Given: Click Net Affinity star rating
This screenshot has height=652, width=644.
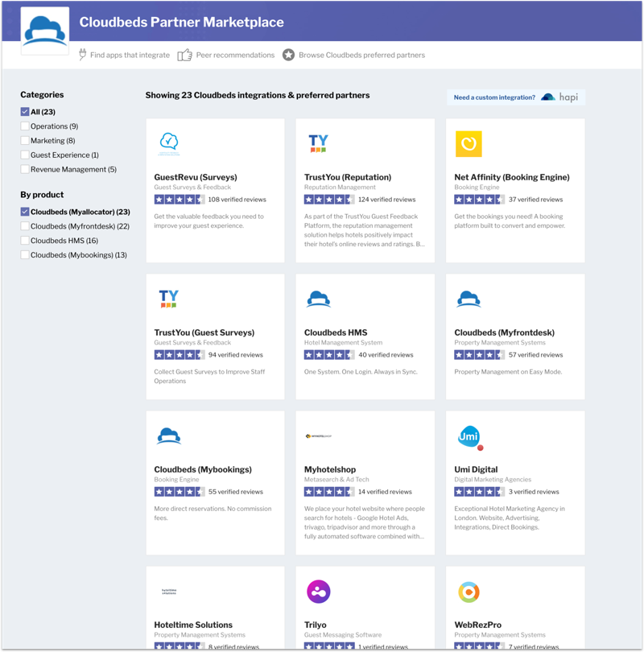Looking at the screenshot, I should pos(479,200).
